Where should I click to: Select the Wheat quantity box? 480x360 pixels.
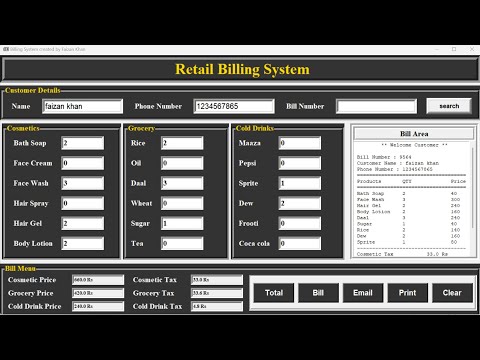point(182,203)
